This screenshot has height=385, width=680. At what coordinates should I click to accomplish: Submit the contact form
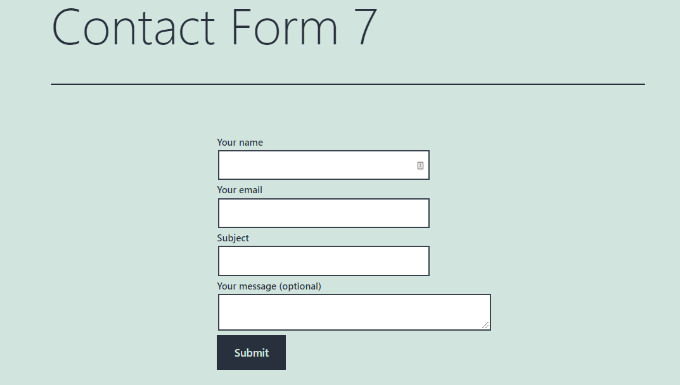coord(252,352)
